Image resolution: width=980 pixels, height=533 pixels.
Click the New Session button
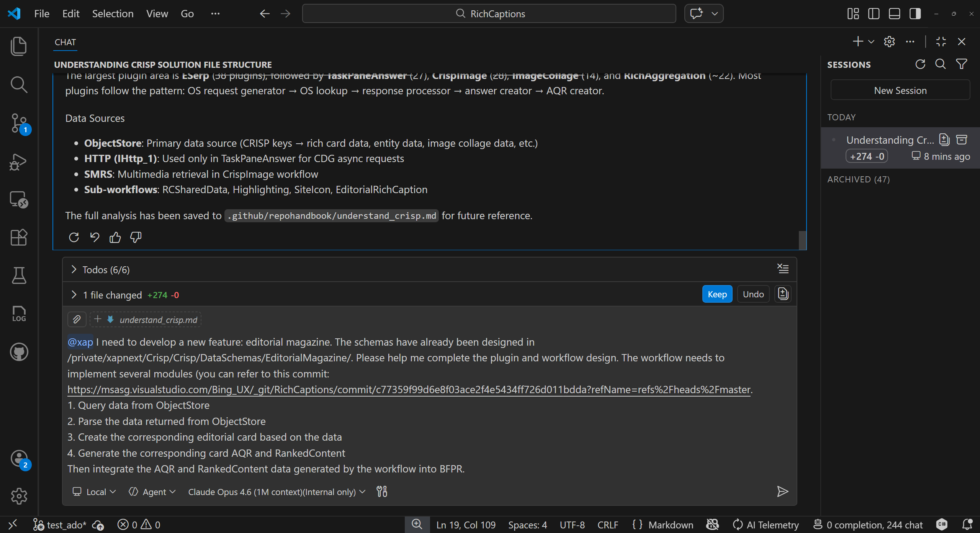[900, 90]
